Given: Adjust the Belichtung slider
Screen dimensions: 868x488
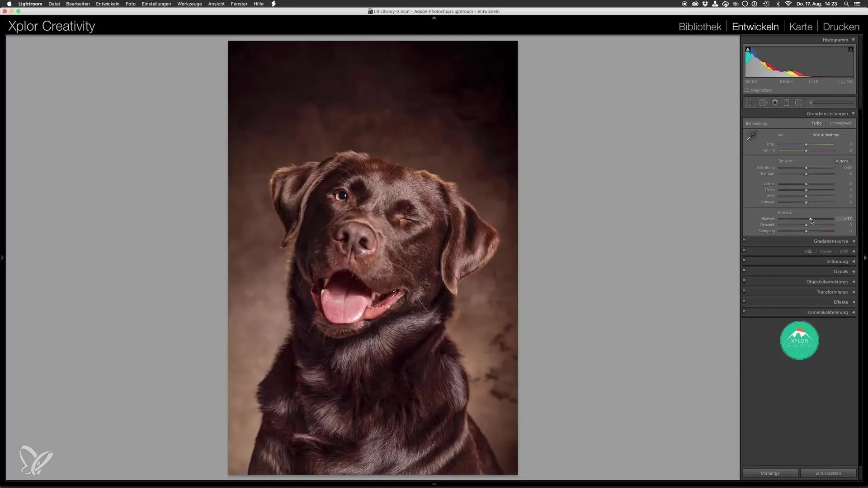Looking at the screenshot, I should click(x=806, y=168).
